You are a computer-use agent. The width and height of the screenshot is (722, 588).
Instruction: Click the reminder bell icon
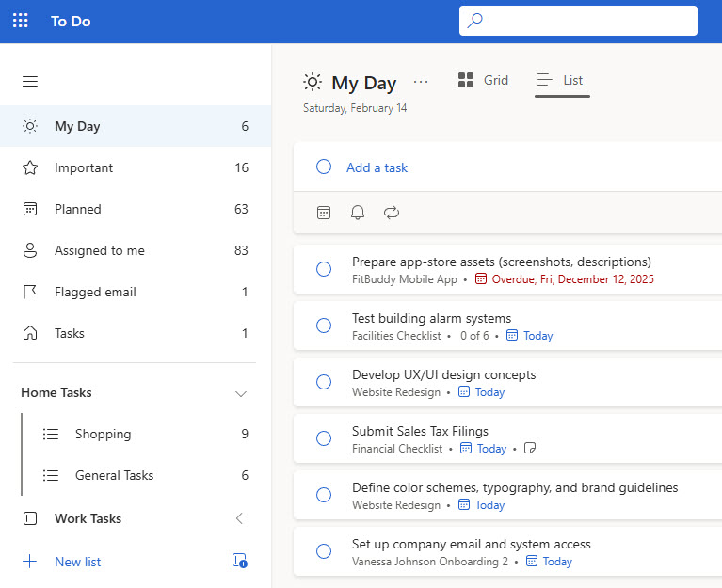358,213
